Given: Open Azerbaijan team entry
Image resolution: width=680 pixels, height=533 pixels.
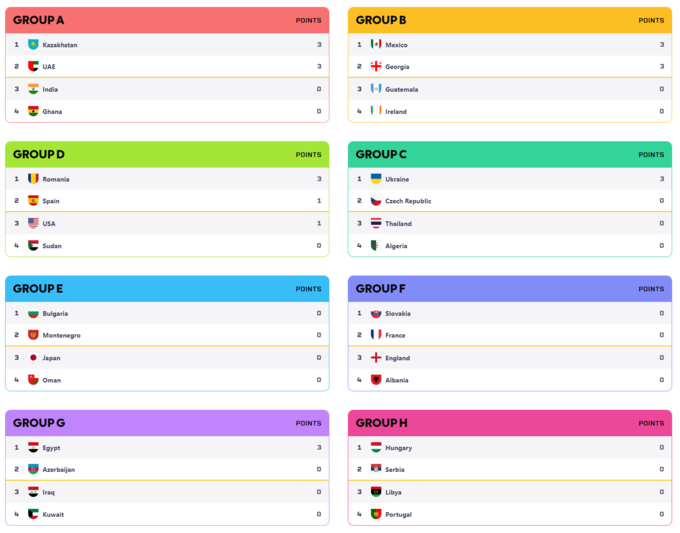Looking at the screenshot, I should tap(58, 469).
